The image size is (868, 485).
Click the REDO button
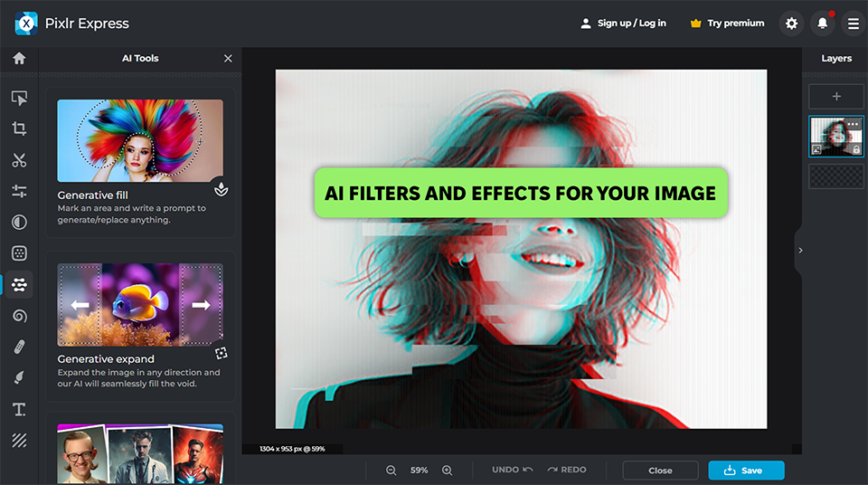click(x=567, y=470)
